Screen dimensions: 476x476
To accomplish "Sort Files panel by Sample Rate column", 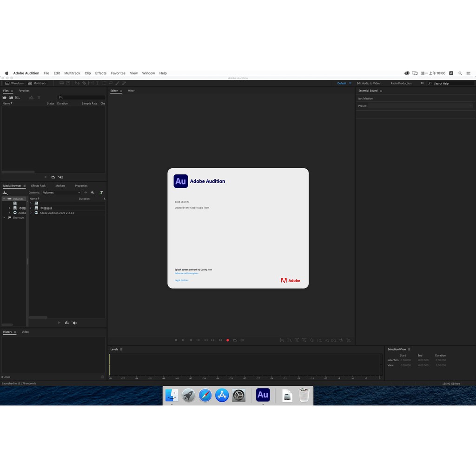I will (90, 104).
